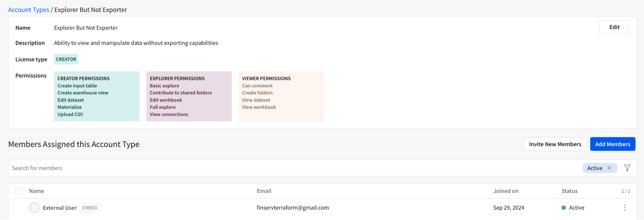
Task: Click the Edit button
Action: click(614, 27)
